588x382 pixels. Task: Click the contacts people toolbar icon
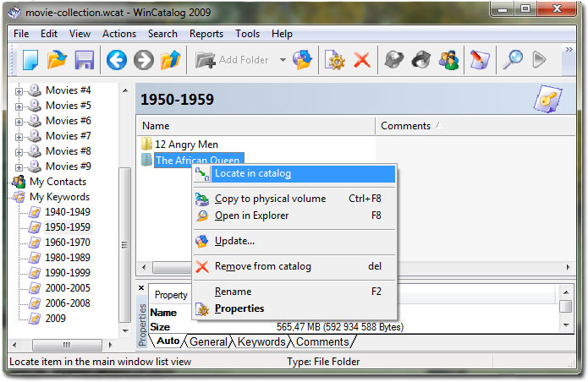(x=448, y=60)
